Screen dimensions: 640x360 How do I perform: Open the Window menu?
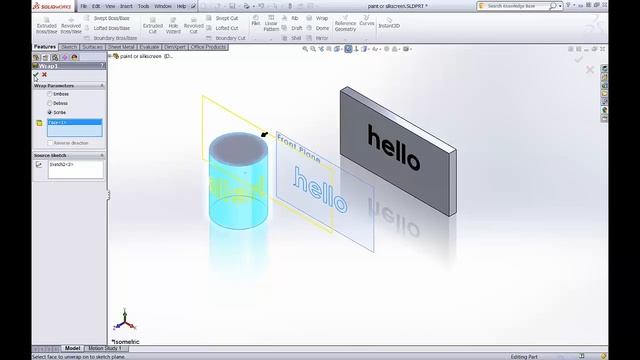coord(163,6)
